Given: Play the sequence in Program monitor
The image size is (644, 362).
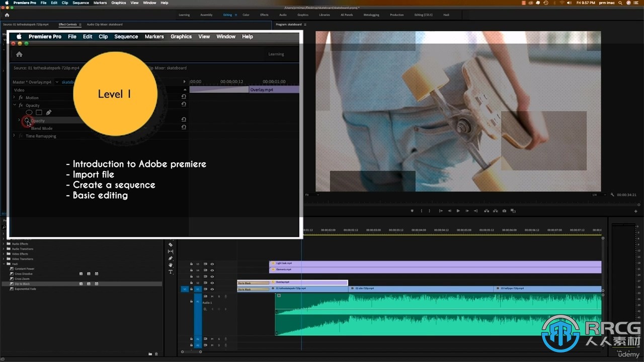Looking at the screenshot, I should click(x=458, y=211).
